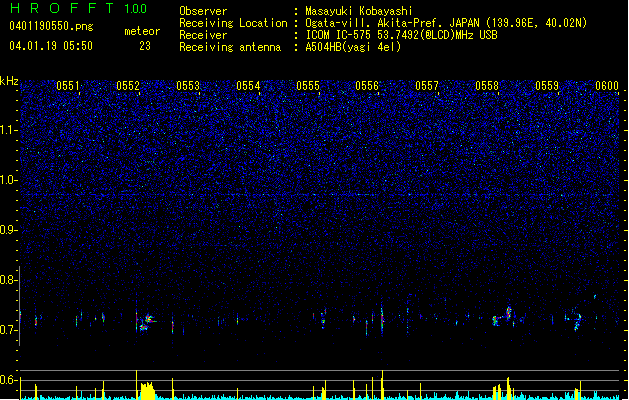
Task: Click the 0553 time label
Action: pyautogui.click(x=188, y=86)
